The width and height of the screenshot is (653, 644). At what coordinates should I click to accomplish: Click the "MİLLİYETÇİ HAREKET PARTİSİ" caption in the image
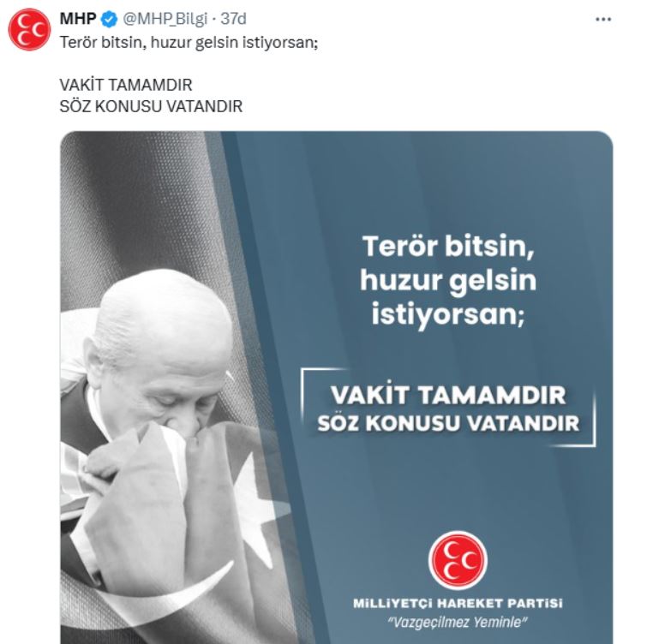(458, 603)
